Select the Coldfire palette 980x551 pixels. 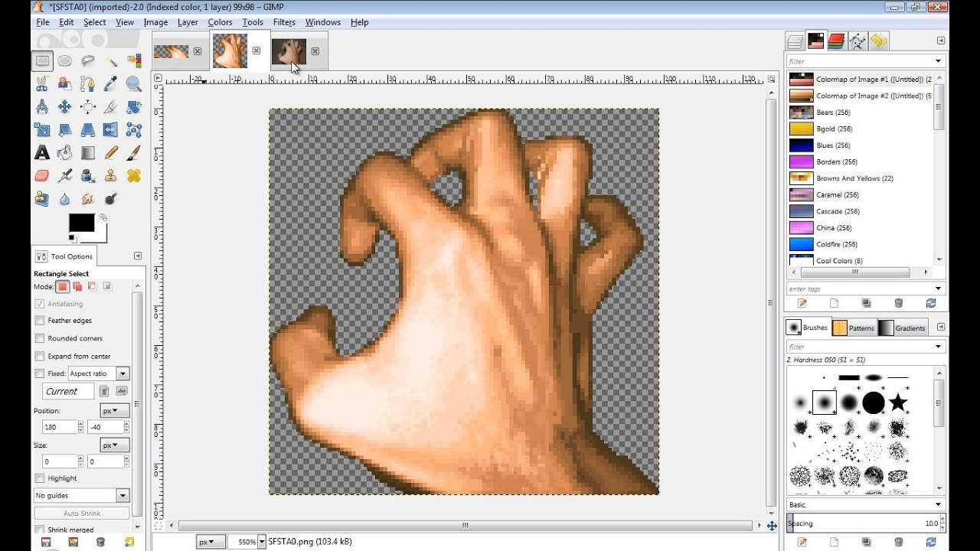861,244
